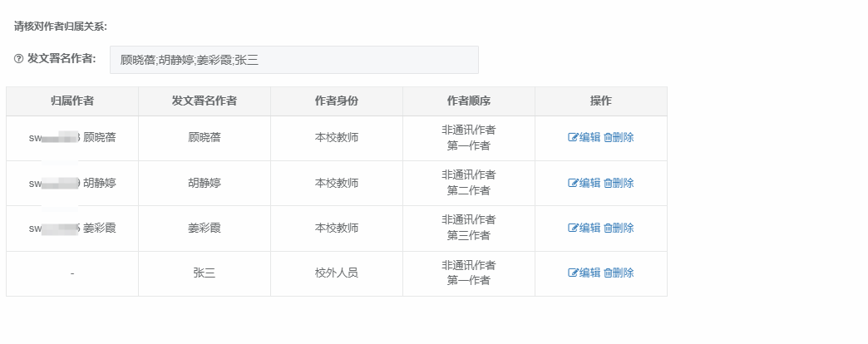Click the 本校教师 cell in 姜彩霞's row
Viewport: 868px width, 344px height.
(336, 228)
